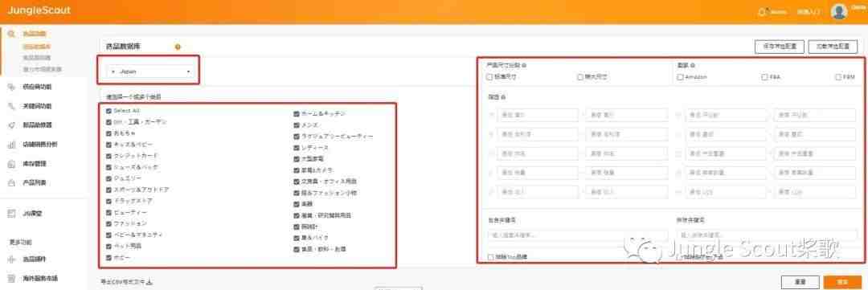Image resolution: width=868 pixels, height=290 pixels.
Task: Click the arrow on the marketplace selector
Action: [188, 72]
